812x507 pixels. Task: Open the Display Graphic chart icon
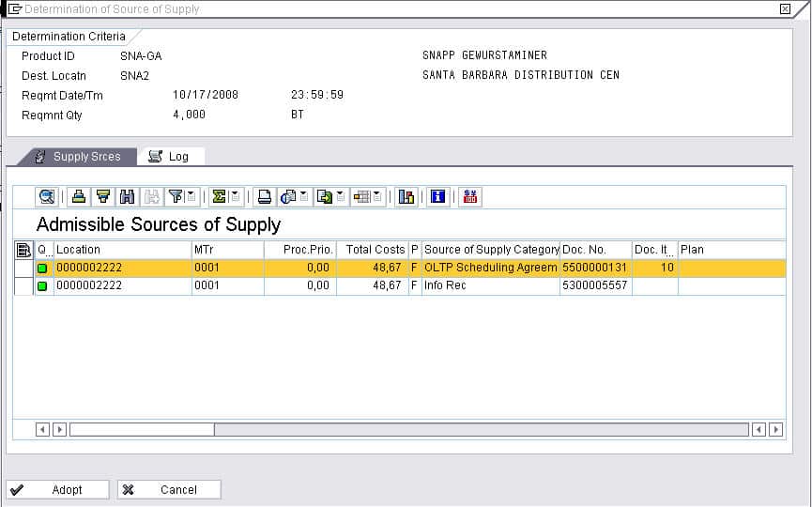(406, 196)
